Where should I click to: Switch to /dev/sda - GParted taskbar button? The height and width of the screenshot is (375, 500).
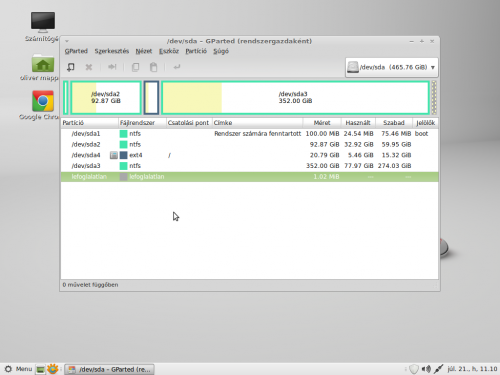pyautogui.click(x=109, y=369)
